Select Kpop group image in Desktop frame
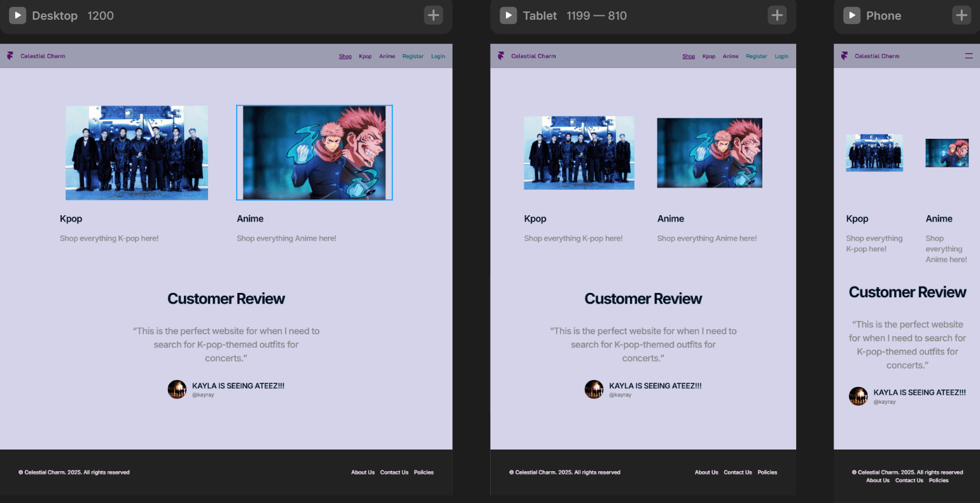Screen dimensions: 980x503 click(137, 153)
